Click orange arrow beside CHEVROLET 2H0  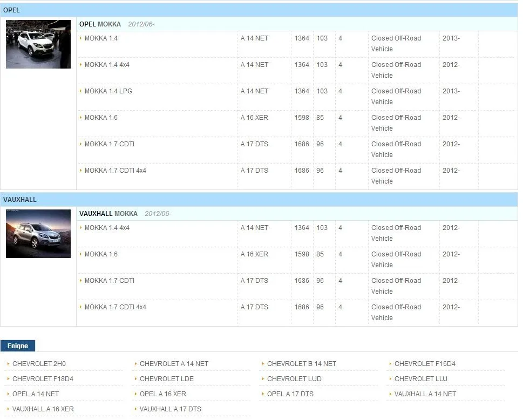[x=8, y=364]
